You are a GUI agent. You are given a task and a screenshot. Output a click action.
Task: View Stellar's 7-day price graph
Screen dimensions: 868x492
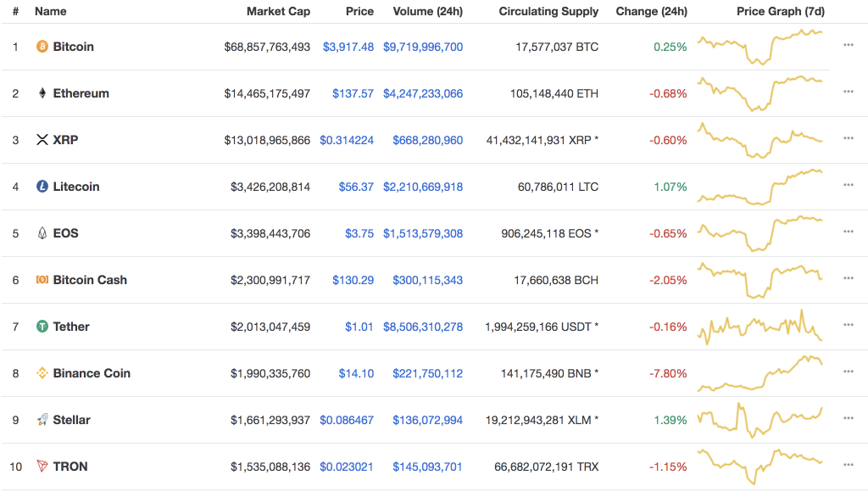pyautogui.click(x=760, y=420)
